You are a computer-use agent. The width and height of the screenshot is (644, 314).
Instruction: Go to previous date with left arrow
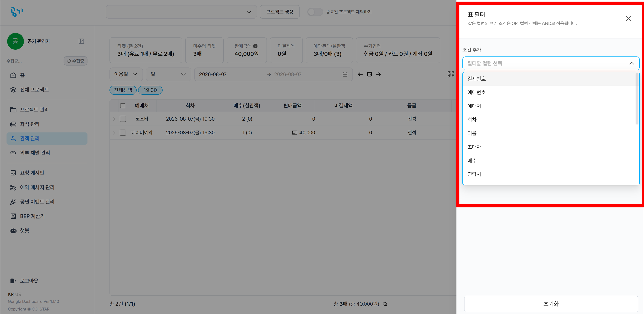click(x=360, y=74)
